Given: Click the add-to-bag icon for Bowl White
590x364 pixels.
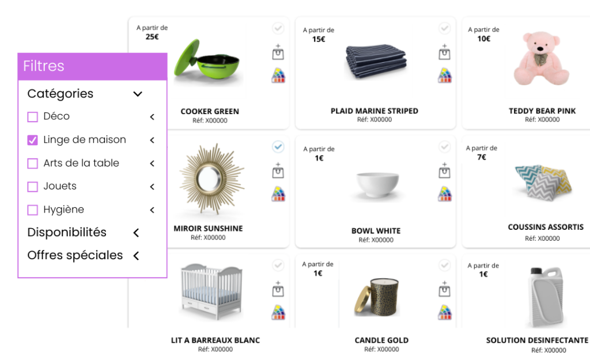Looking at the screenshot, I should click(444, 170).
